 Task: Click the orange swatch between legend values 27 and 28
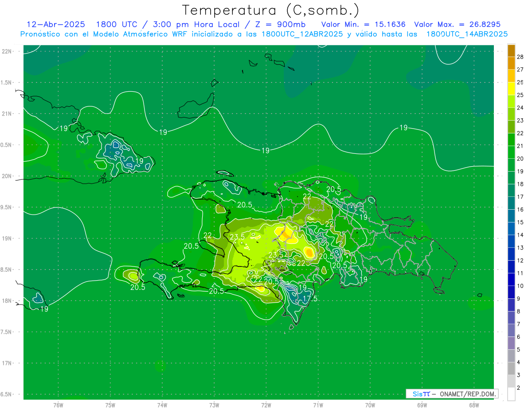coord(511,63)
